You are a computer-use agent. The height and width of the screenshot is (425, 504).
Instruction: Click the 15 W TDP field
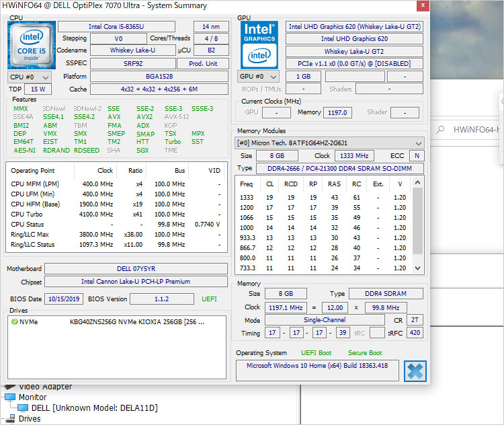[38, 89]
